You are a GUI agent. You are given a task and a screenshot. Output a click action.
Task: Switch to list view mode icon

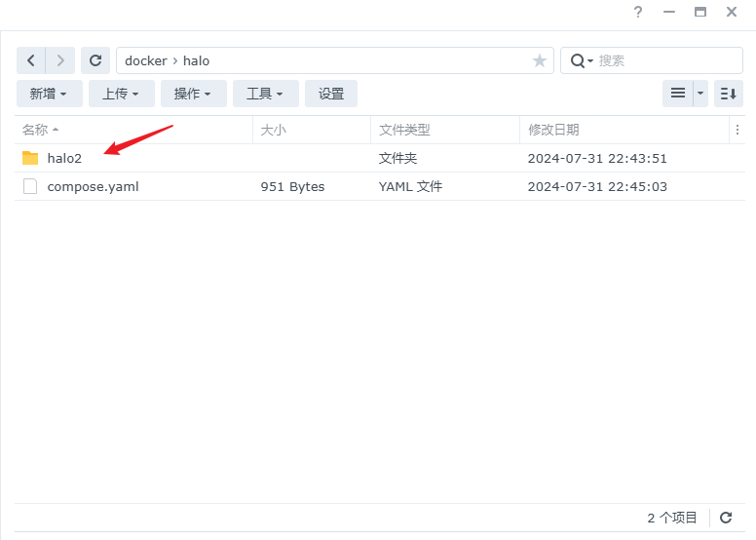click(x=678, y=94)
